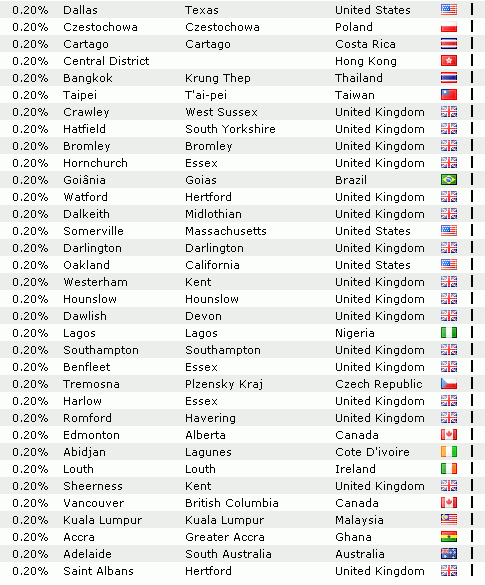Click the Cote D'ivoire flag icon
The width and height of the screenshot is (485, 585).
coord(448,452)
